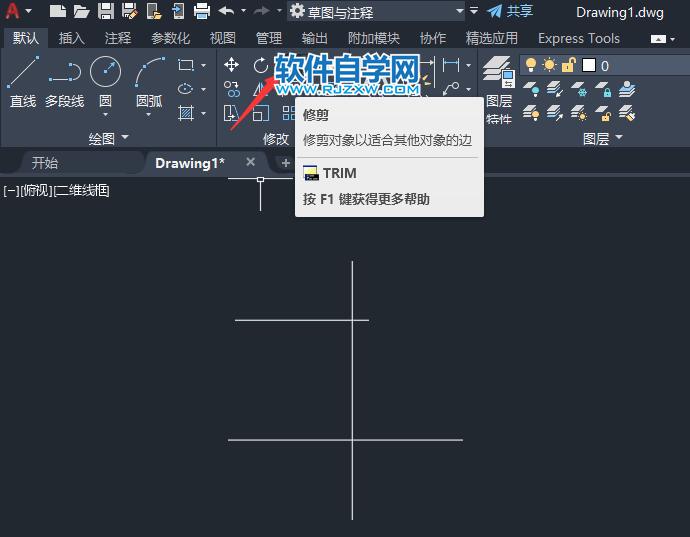Open the workspace dropdown 草图与注释
690x537 pixels.
[376, 11]
